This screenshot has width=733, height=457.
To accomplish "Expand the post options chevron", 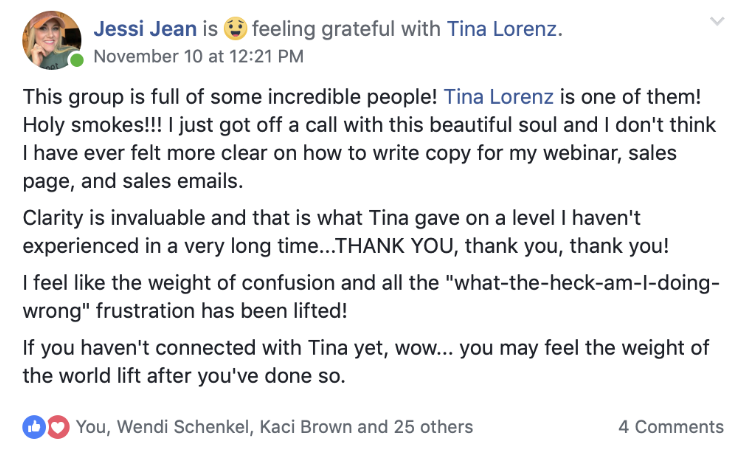I will pyautogui.click(x=716, y=20).
